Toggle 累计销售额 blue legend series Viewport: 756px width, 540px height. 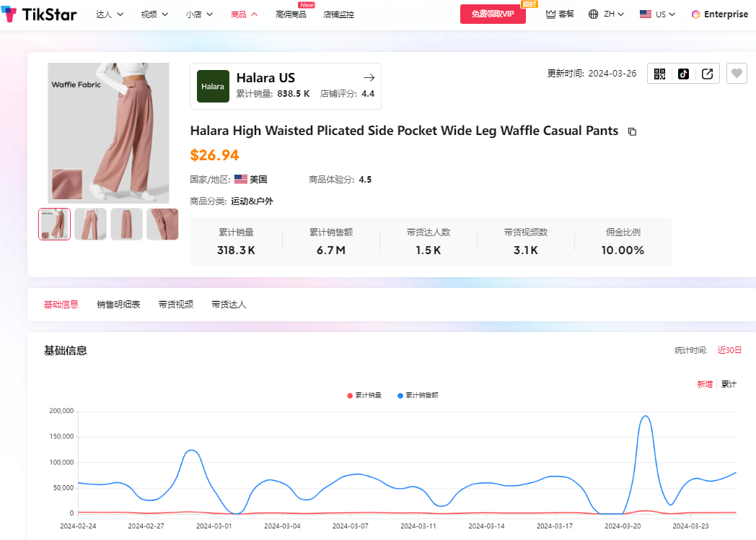pos(418,396)
